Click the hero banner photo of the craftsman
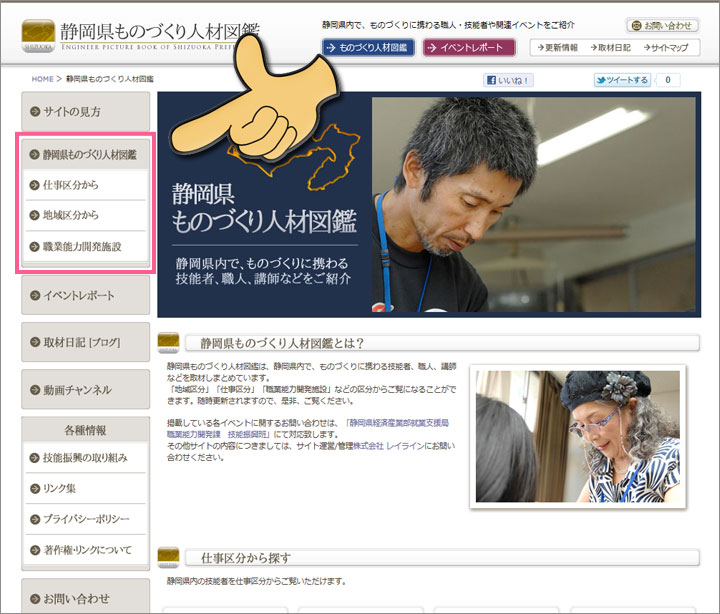Viewport: 720px width, 614px height. [x=534, y=205]
